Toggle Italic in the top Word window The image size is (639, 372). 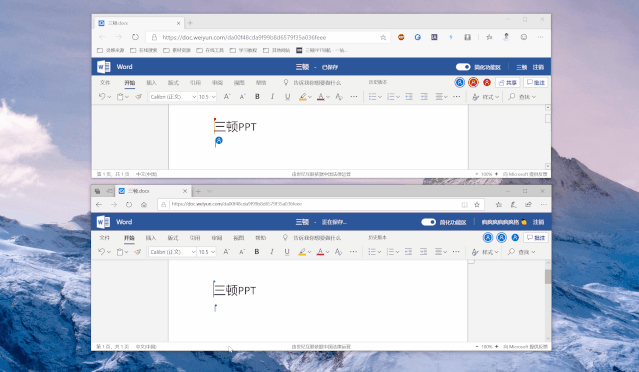click(x=272, y=97)
